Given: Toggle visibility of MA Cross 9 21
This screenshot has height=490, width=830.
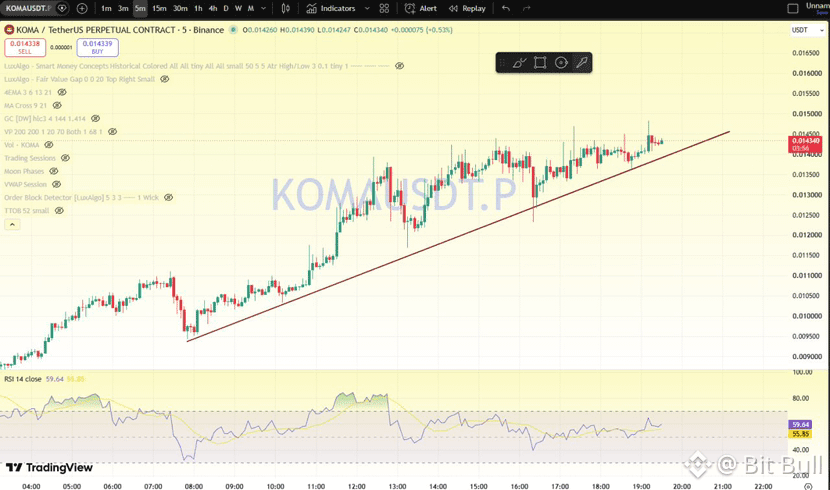Looking at the screenshot, I should [57, 105].
